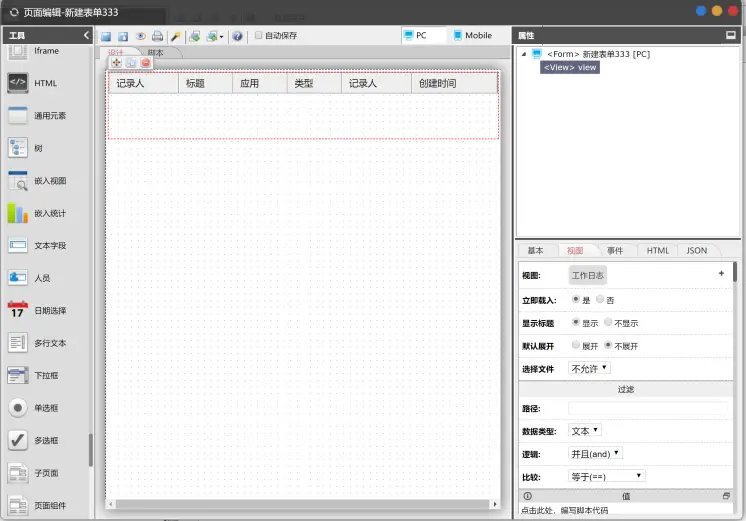This screenshot has height=521, width=746.
Task: Select the 多选框 checkmark tool
Action: (x=18, y=440)
